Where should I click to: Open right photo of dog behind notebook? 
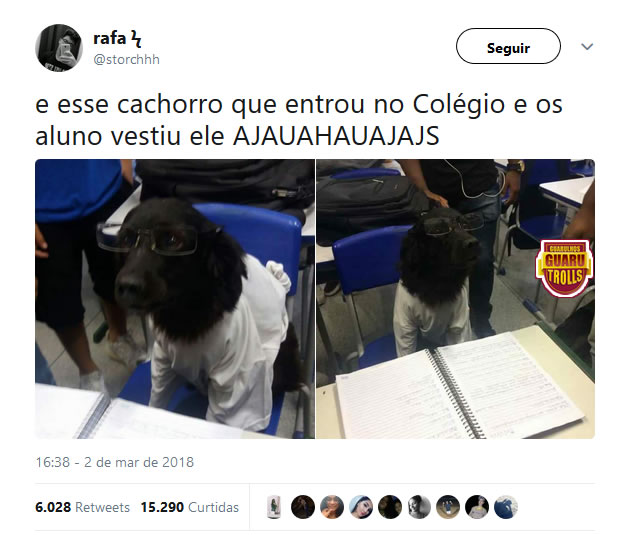pos(455,299)
